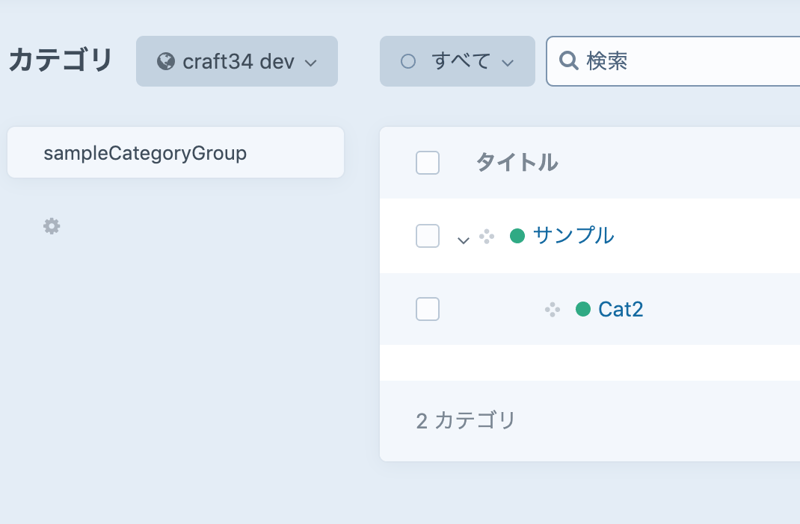The width and height of the screenshot is (800, 524).
Task: Tick the checkbox for the Cat2 row
Action: 427,309
